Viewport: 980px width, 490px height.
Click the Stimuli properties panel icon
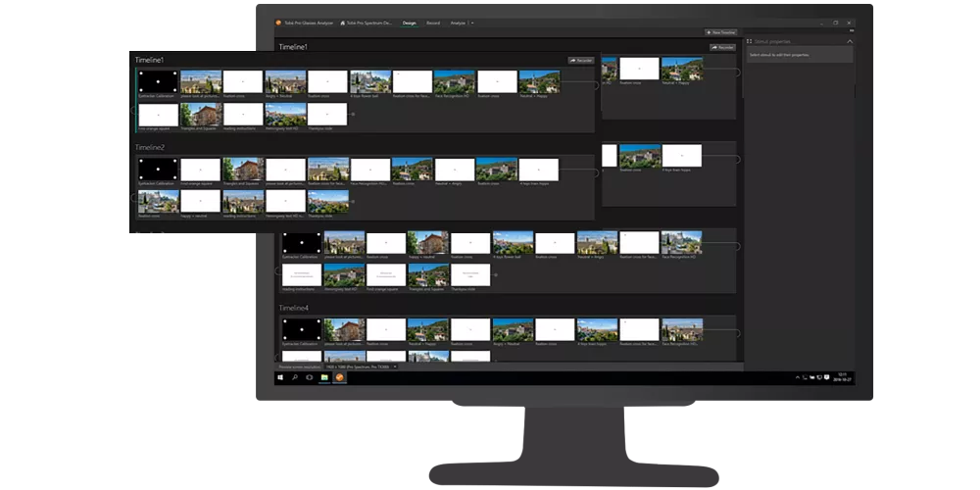coord(750,41)
